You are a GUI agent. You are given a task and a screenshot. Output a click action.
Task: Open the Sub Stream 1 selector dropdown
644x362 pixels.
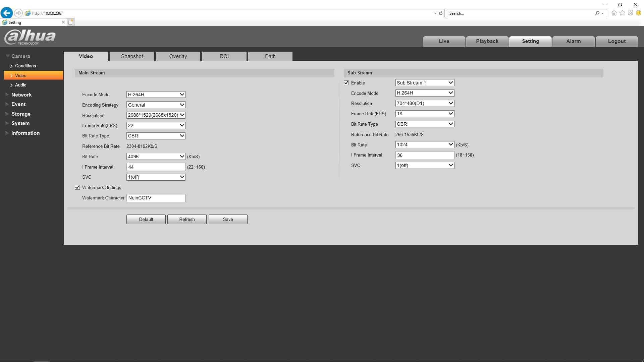425,83
